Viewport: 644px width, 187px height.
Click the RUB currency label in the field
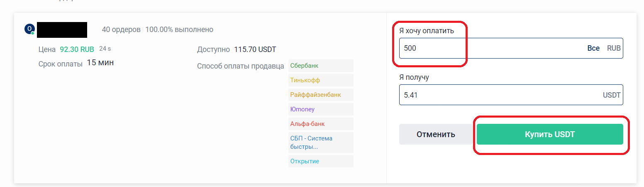614,48
